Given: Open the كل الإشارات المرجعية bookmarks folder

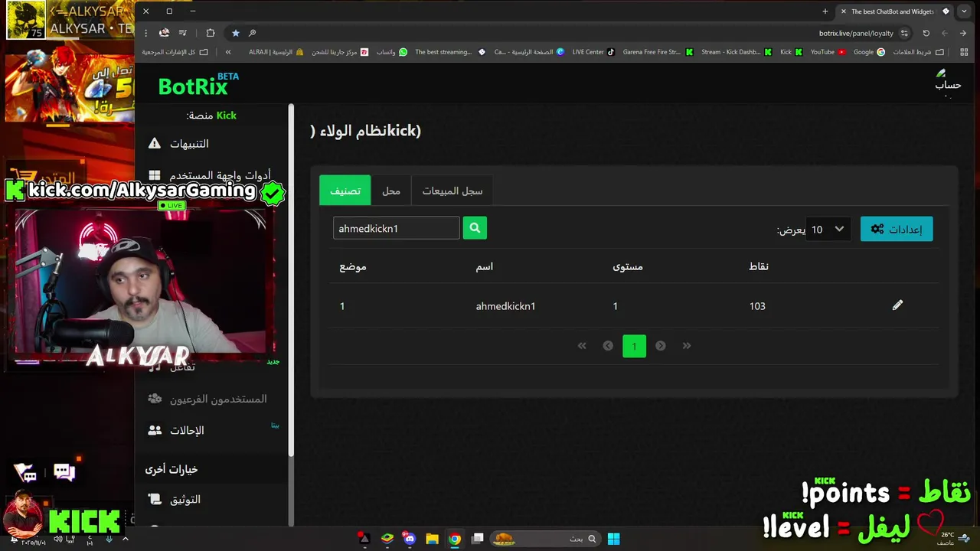Looking at the screenshot, I should [175, 52].
